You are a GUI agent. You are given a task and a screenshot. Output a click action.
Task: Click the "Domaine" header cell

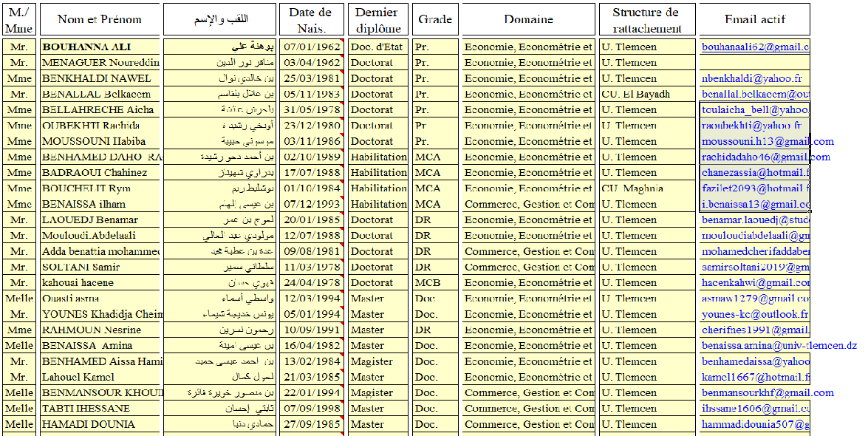pyautogui.click(x=528, y=20)
